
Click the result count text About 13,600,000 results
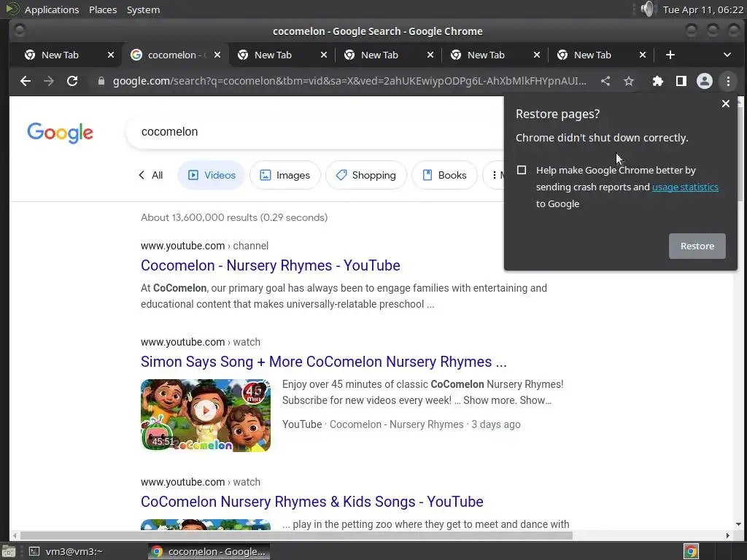(x=234, y=217)
